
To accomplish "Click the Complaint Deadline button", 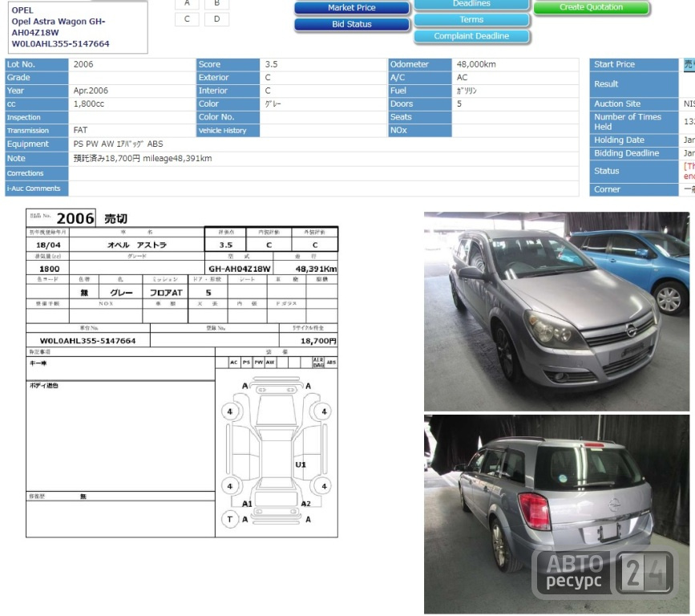I will 471,36.
